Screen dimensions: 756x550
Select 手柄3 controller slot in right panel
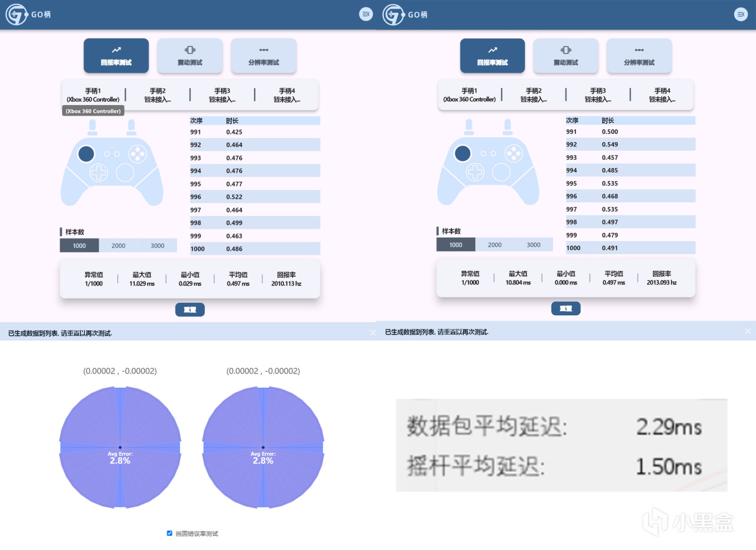coord(598,95)
